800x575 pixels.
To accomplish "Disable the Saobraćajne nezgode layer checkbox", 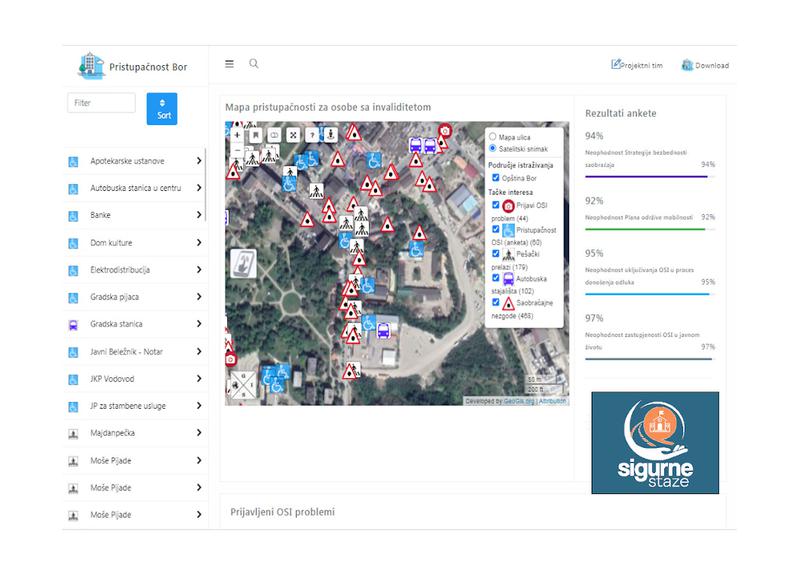I will click(x=495, y=302).
